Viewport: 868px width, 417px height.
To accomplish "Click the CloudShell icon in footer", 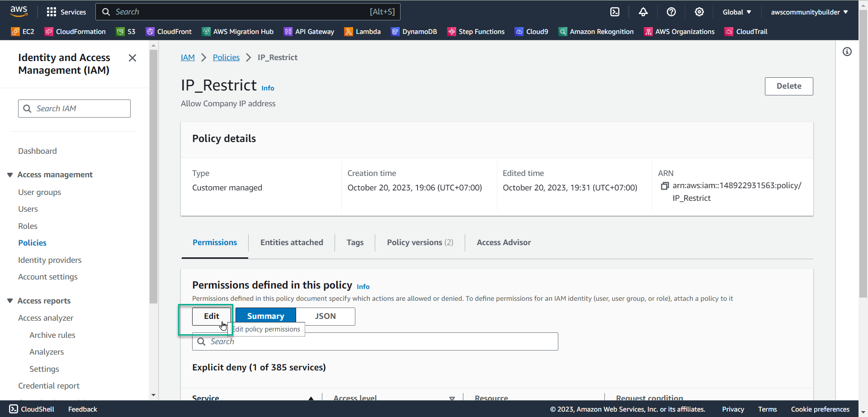I will [14, 409].
